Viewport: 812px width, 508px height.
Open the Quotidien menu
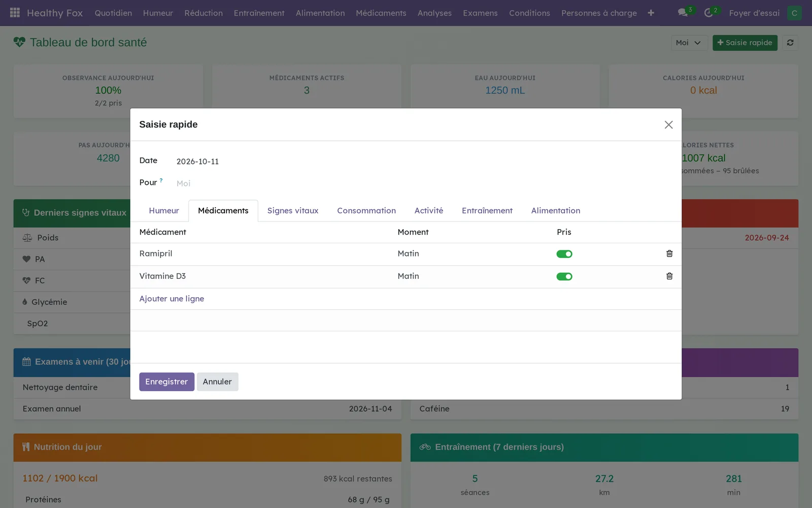point(113,13)
